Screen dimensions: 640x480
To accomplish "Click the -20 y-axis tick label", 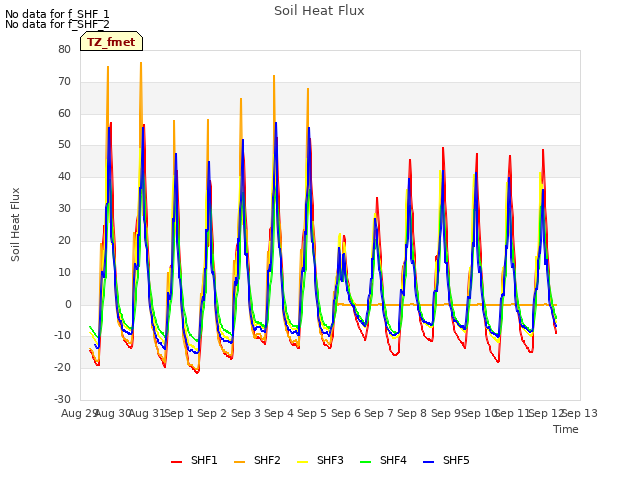I will (63, 367).
